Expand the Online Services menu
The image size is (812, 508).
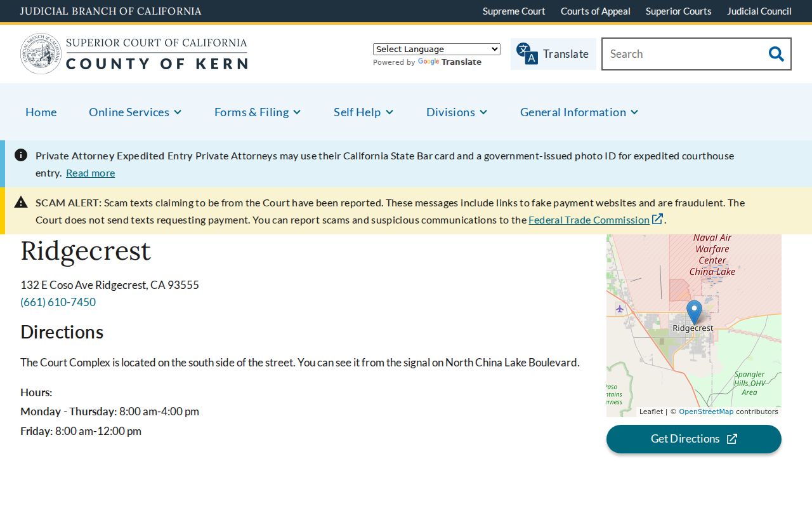(135, 112)
